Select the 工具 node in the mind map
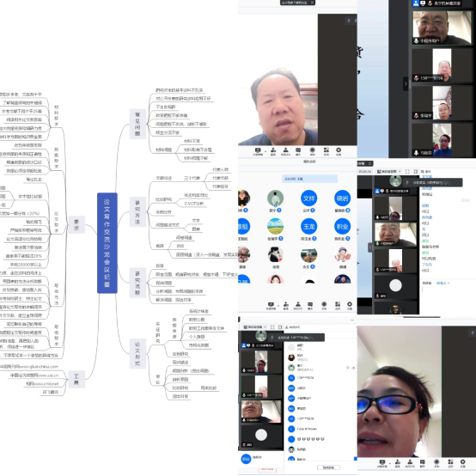Viewport: 476px width, 476px height. pyautogui.click(x=76, y=379)
